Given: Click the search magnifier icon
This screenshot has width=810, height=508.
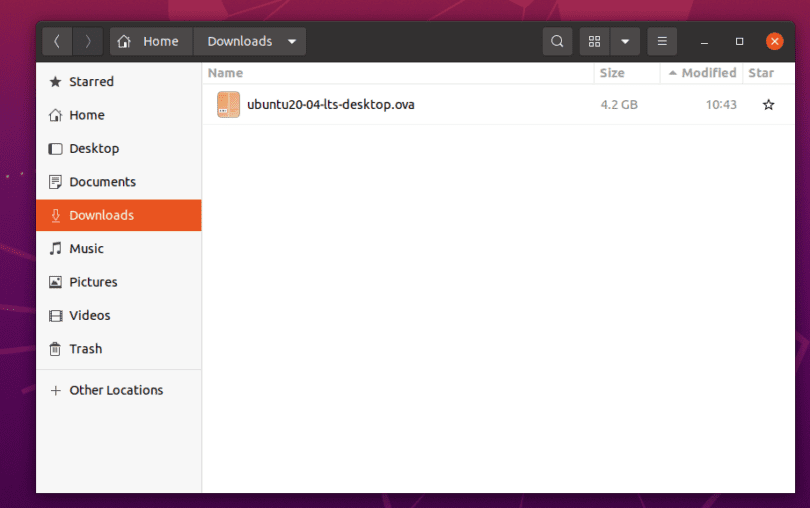Looking at the screenshot, I should pos(557,41).
